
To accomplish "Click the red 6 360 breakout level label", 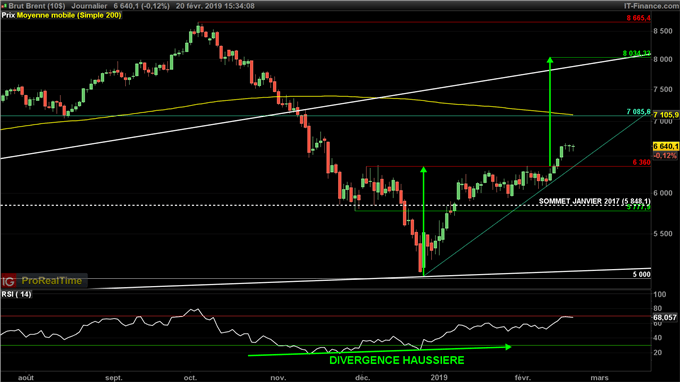I will tap(641, 163).
